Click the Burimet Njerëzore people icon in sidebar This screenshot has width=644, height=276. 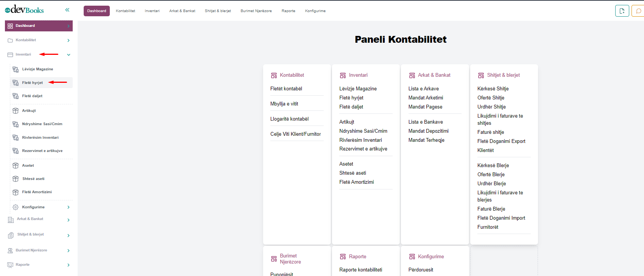10,250
